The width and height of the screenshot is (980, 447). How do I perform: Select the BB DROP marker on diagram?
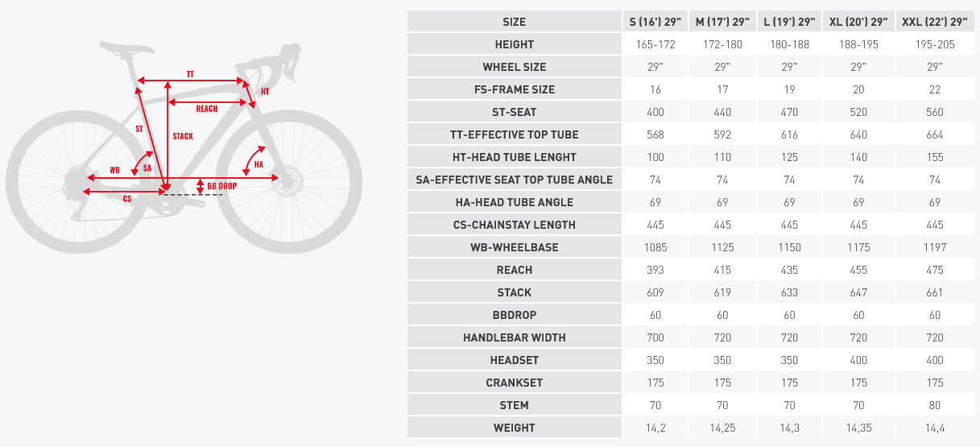pyautogui.click(x=221, y=186)
